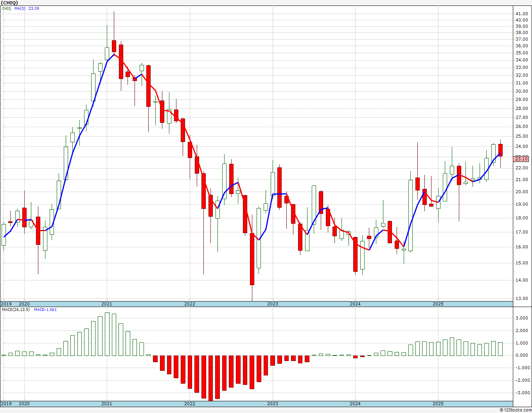Select the moving average value 23.39
The width and height of the screenshot is (532, 413).
coord(34,8)
